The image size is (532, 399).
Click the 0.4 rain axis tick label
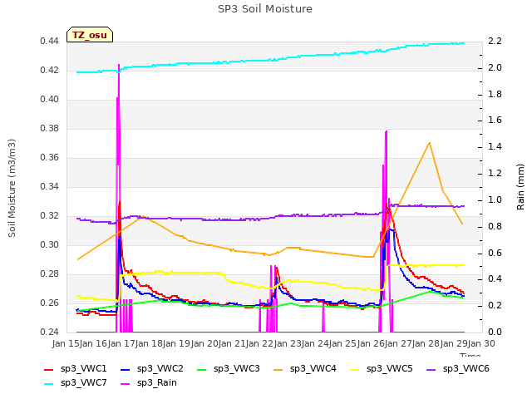[495, 279]
